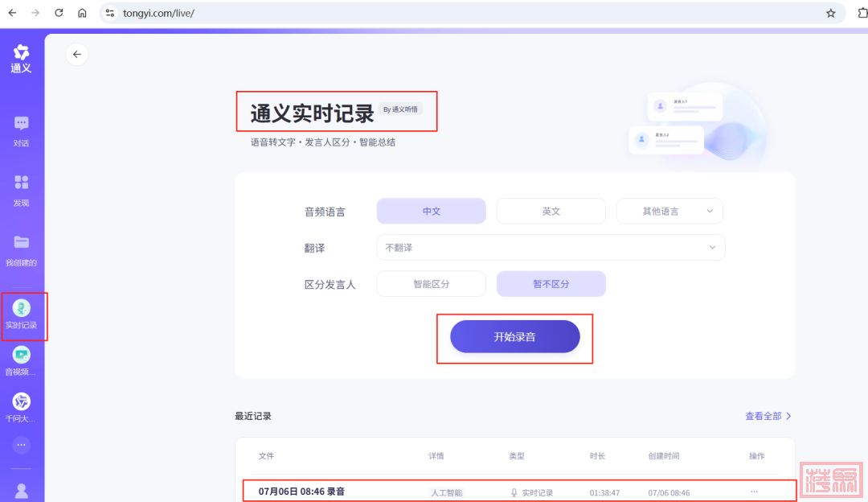868x502 pixels.
Task: Choose 智能区分 for speaker separation
Action: click(x=432, y=284)
